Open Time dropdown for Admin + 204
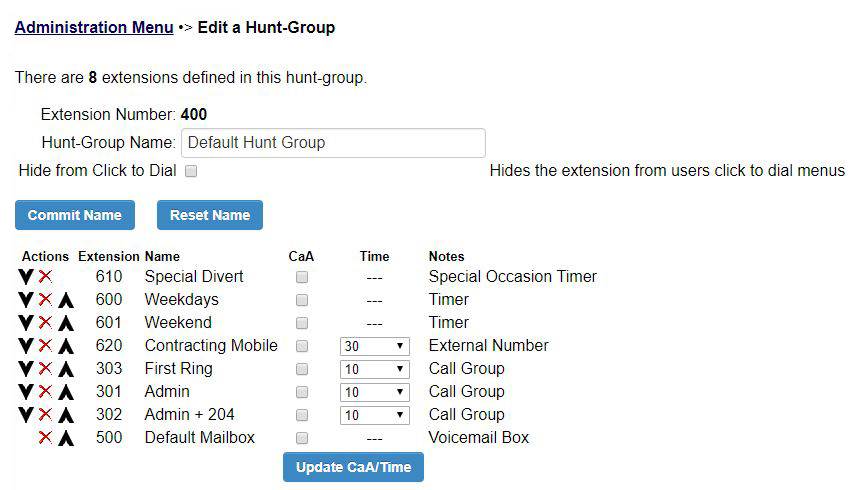The height and width of the screenshot is (490, 866). point(374,415)
